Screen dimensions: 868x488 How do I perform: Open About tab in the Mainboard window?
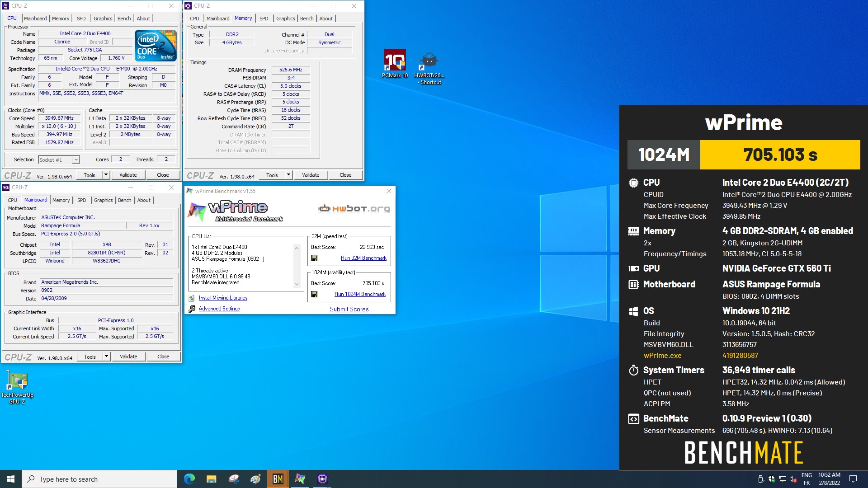[x=144, y=200]
